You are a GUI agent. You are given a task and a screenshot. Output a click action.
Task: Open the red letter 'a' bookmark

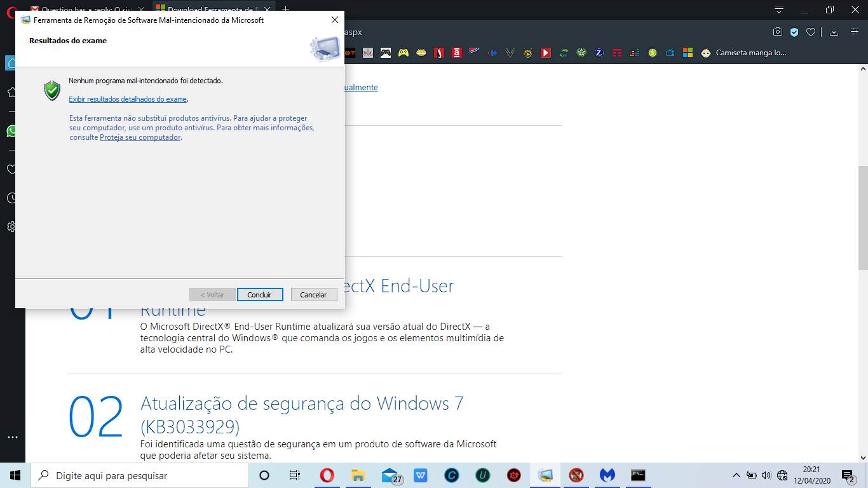456,53
